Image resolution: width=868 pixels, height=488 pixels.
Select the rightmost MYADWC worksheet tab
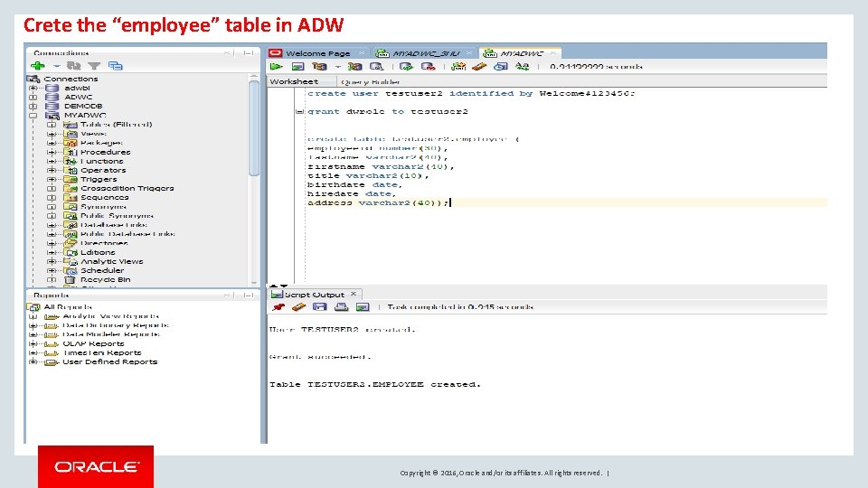522,53
